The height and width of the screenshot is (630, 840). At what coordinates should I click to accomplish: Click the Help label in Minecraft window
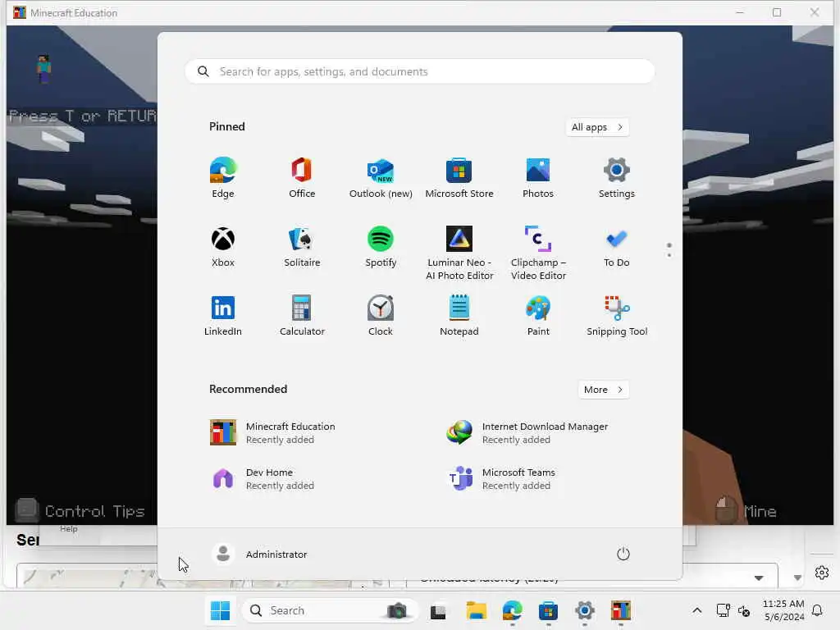tap(69, 529)
